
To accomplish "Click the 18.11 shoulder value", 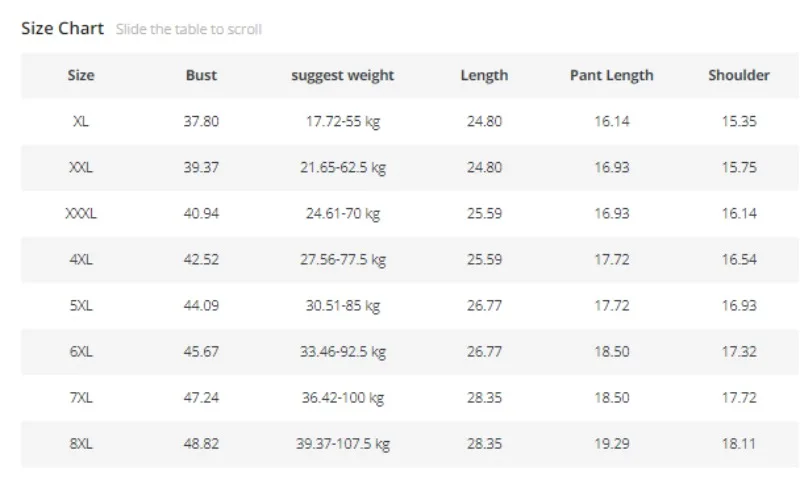I will (x=739, y=443).
